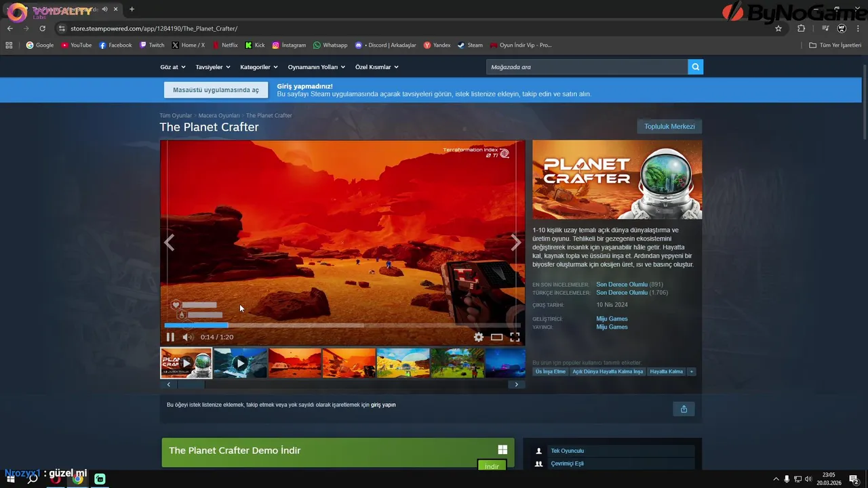Mute the trailer volume icon
Screen dimensions: 868x488
[188, 337]
